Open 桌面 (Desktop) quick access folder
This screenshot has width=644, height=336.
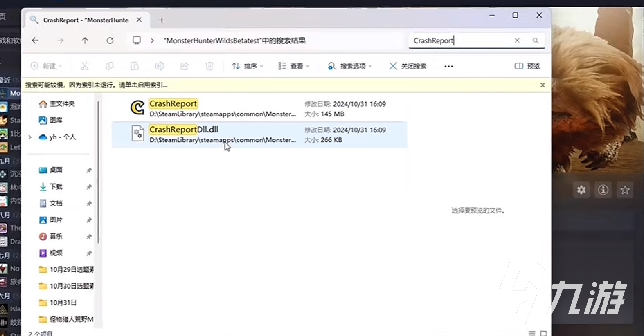click(x=51, y=170)
